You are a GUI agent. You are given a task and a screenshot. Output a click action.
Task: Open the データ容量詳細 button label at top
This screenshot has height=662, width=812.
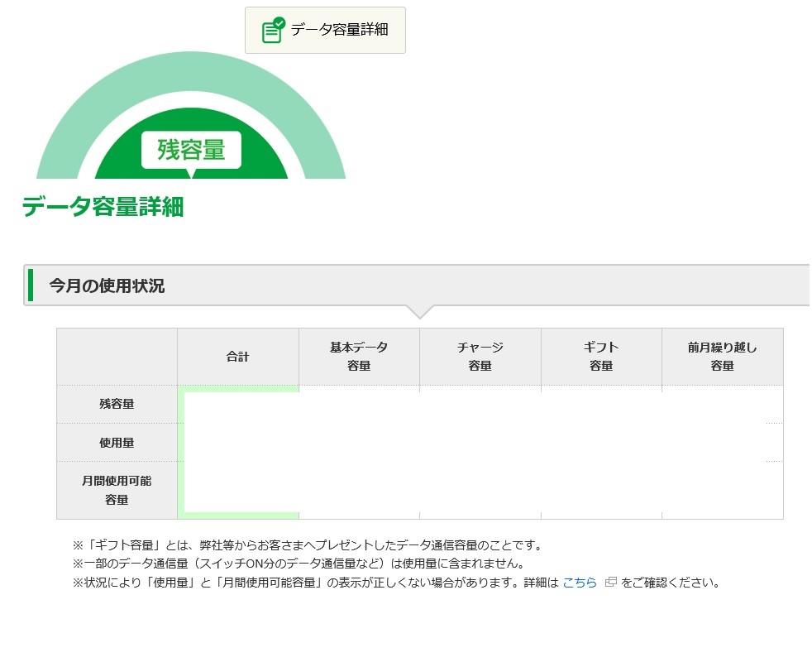(x=339, y=30)
